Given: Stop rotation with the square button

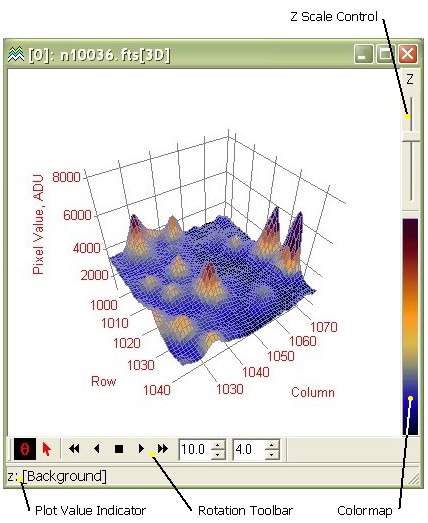Looking at the screenshot, I should (x=119, y=449).
